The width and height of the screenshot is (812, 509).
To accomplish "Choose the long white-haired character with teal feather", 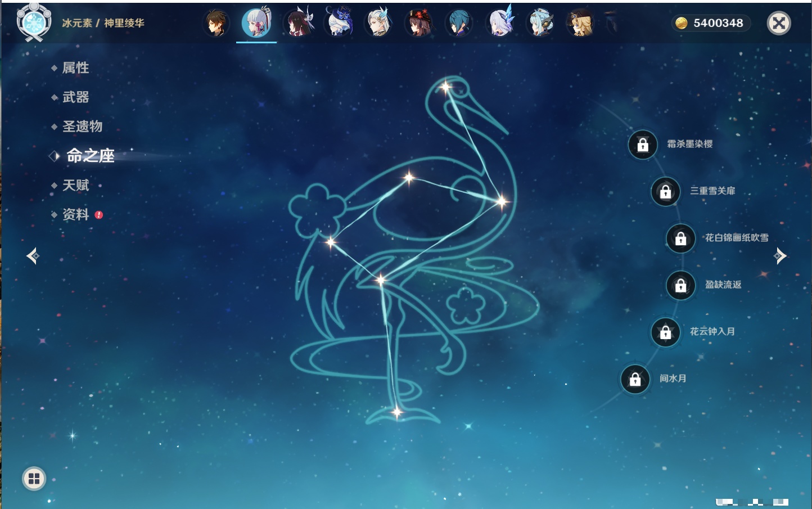I will click(x=378, y=23).
